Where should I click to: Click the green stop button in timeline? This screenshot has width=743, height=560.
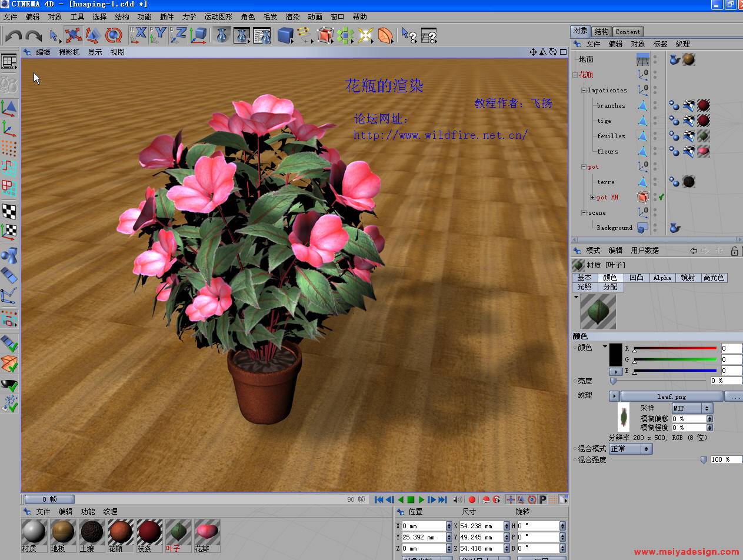411,500
